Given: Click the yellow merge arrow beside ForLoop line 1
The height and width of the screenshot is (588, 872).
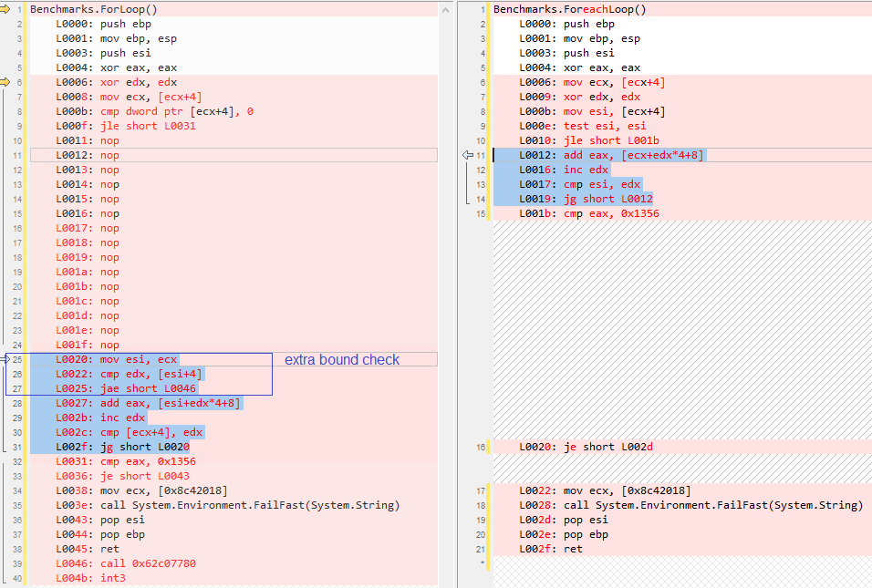Looking at the screenshot, I should [x=5, y=9].
